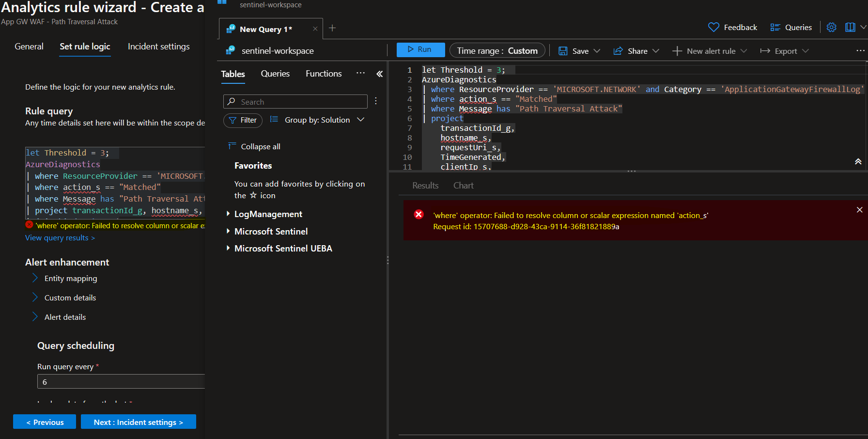868x439 pixels.
Task: Open the toolbar overflow ellipsis menu
Action: [860, 50]
